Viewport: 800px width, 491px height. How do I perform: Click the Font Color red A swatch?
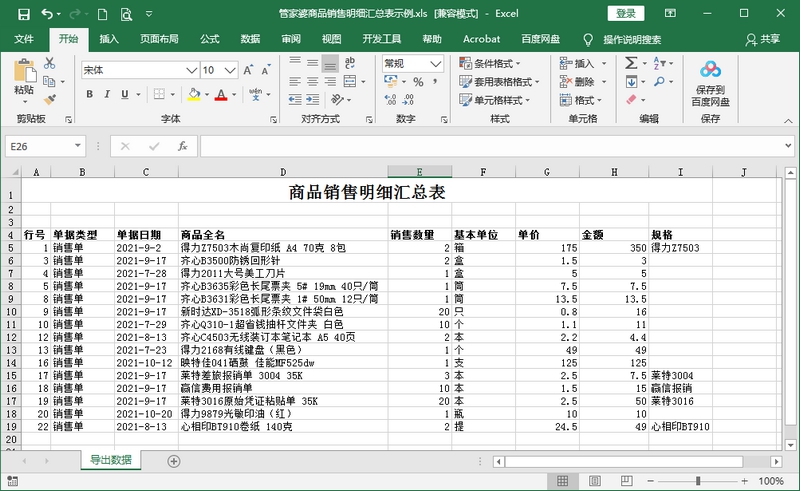pyautogui.click(x=220, y=94)
